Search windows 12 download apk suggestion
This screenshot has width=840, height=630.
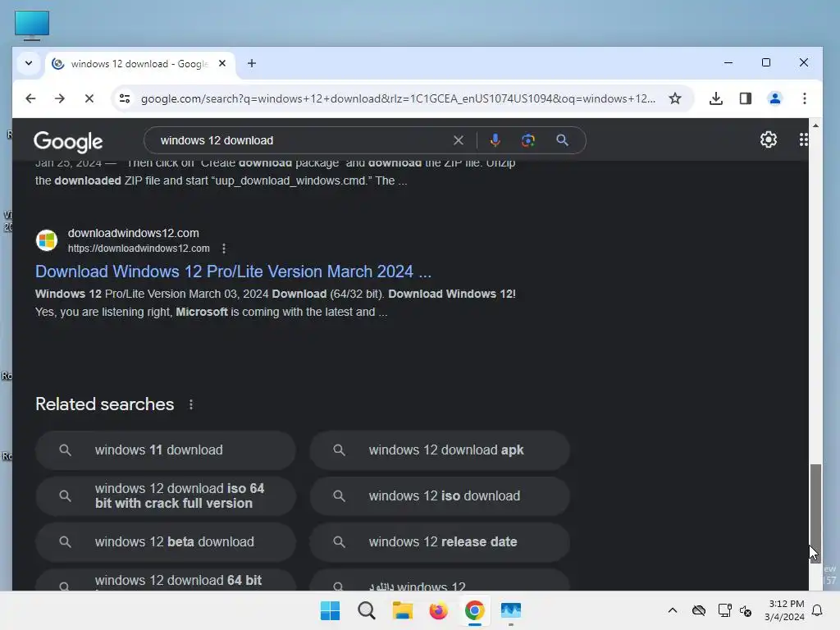[440, 450]
